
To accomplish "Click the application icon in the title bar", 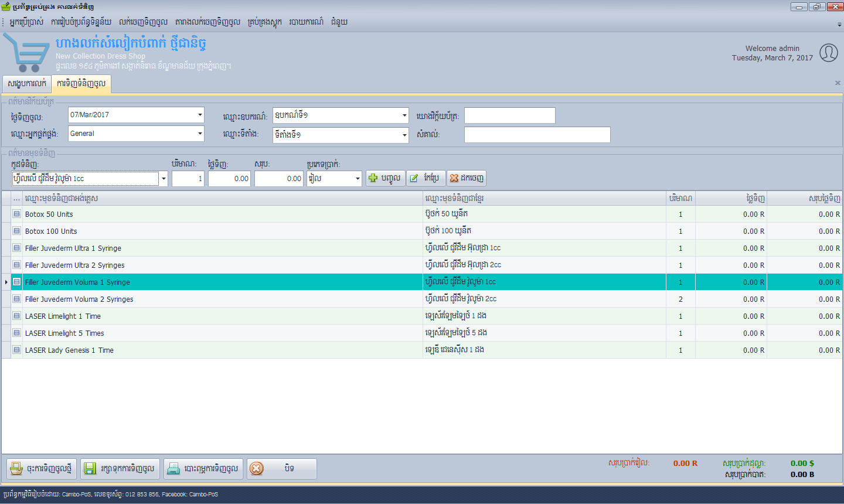I will 6,6.
